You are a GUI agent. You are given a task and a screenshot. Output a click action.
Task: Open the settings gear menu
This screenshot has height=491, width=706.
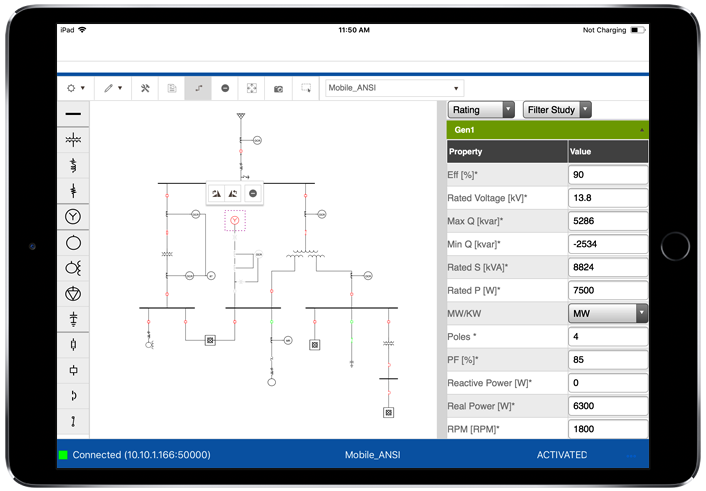click(75, 88)
